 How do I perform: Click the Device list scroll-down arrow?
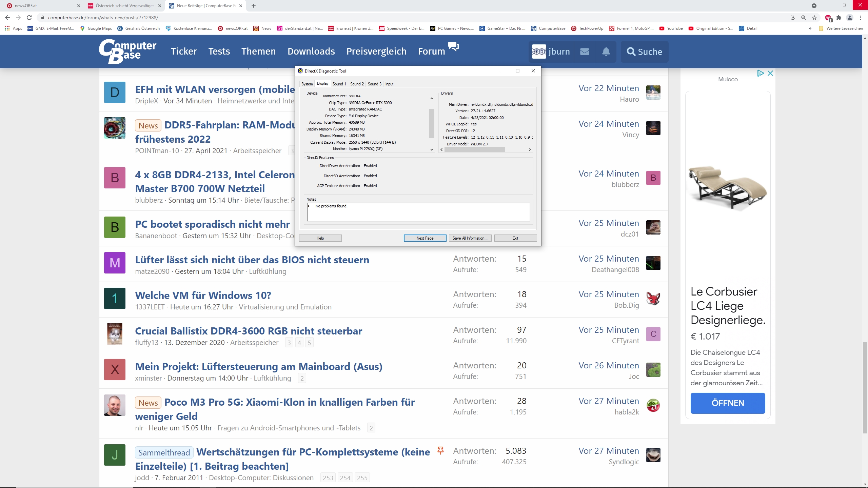[432, 149]
